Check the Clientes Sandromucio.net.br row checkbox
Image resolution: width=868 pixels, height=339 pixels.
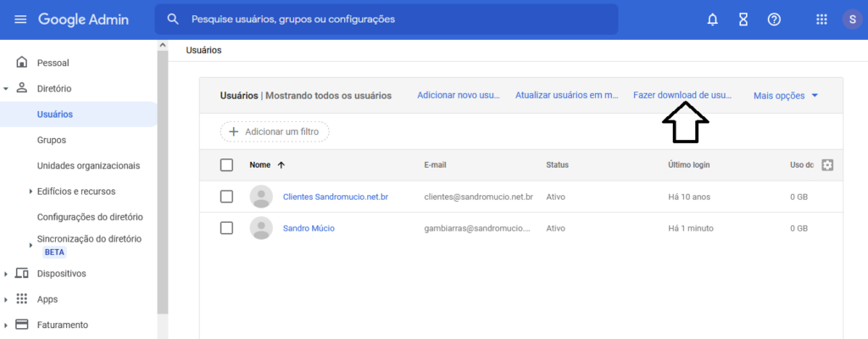click(226, 197)
